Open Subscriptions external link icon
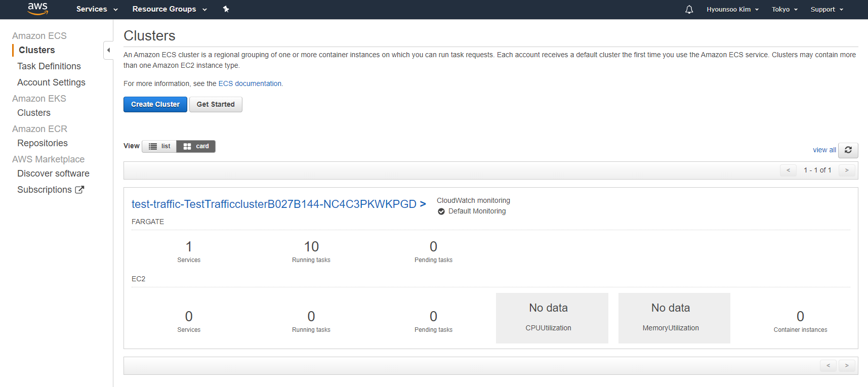The height and width of the screenshot is (387, 868). [x=79, y=190]
